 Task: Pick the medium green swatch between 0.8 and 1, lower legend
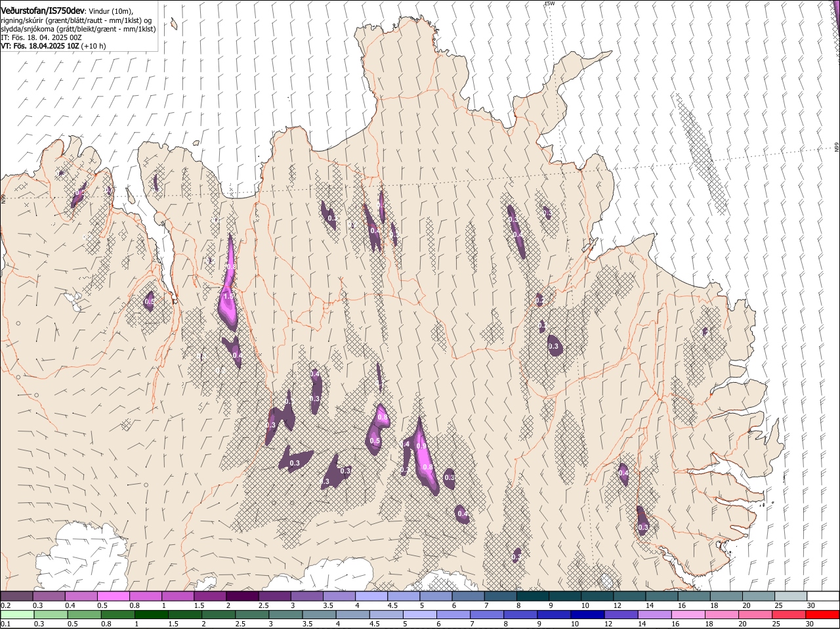117,615
